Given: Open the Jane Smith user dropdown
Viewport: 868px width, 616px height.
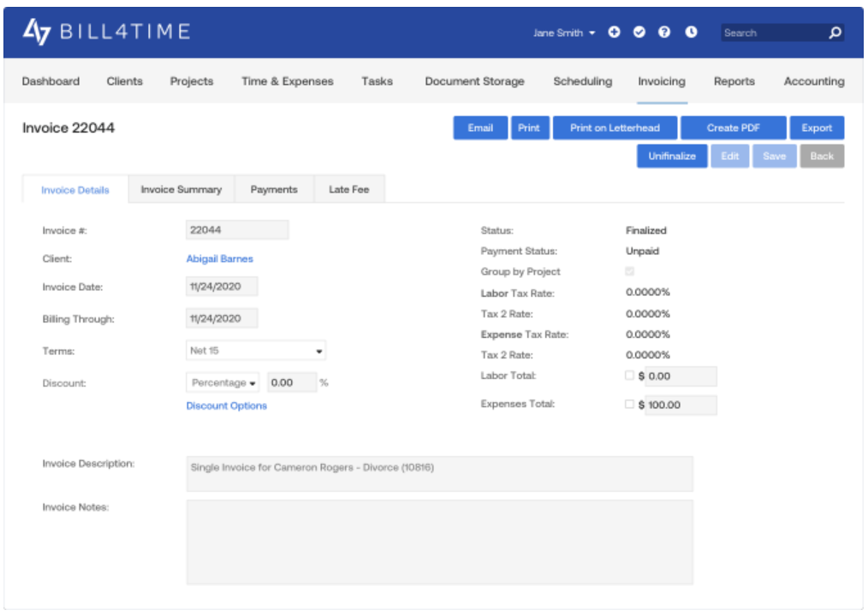Looking at the screenshot, I should (564, 33).
